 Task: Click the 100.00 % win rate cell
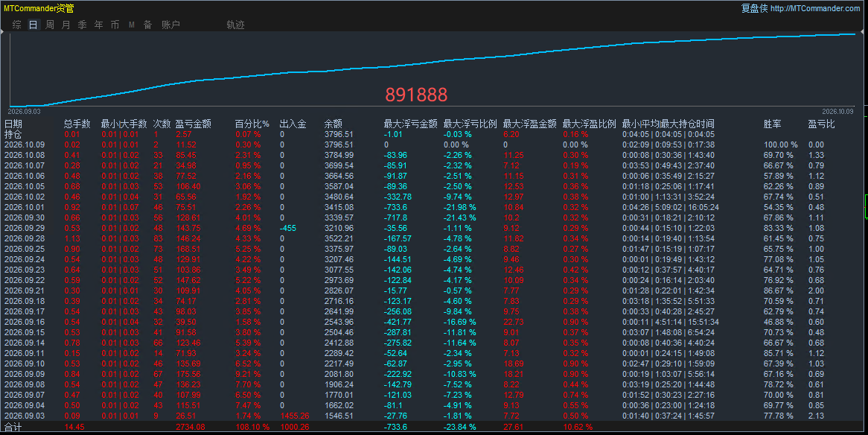pos(781,145)
